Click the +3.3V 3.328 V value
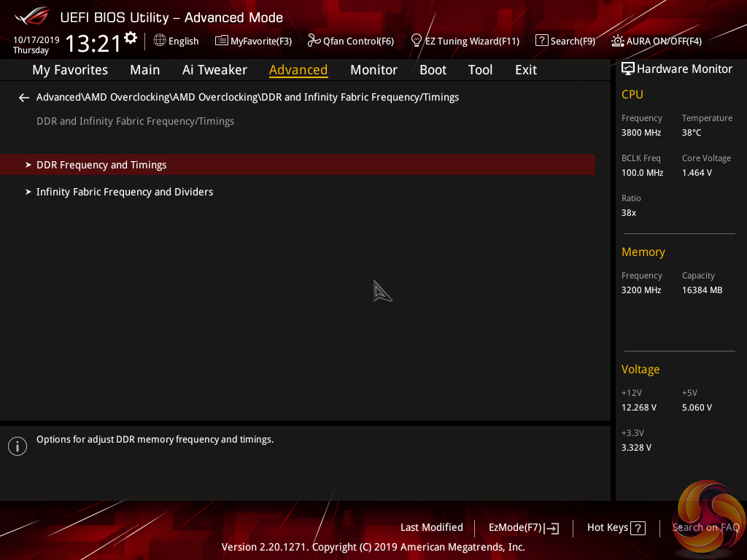 coord(636,448)
